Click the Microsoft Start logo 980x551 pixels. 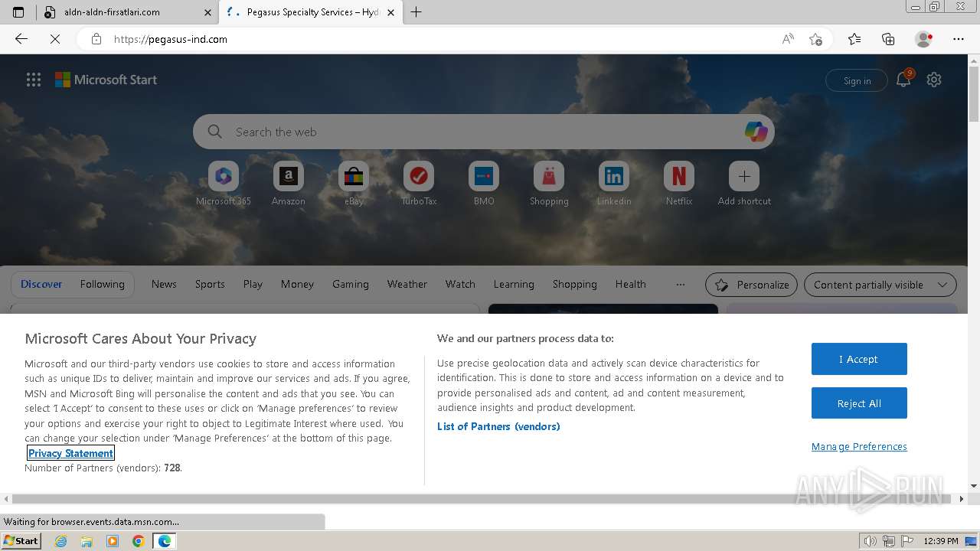[106, 80]
